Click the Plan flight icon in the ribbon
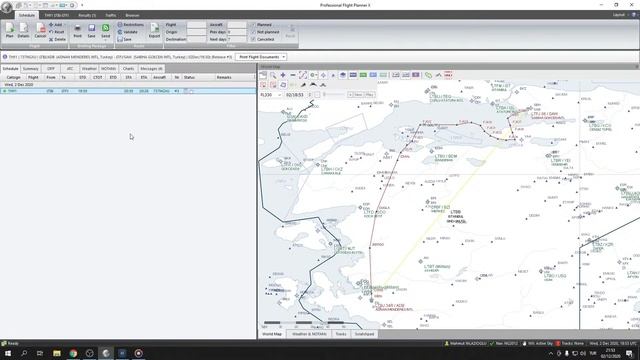Image resolution: width=640 pixels, height=360 pixels. pyautogui.click(x=9, y=31)
